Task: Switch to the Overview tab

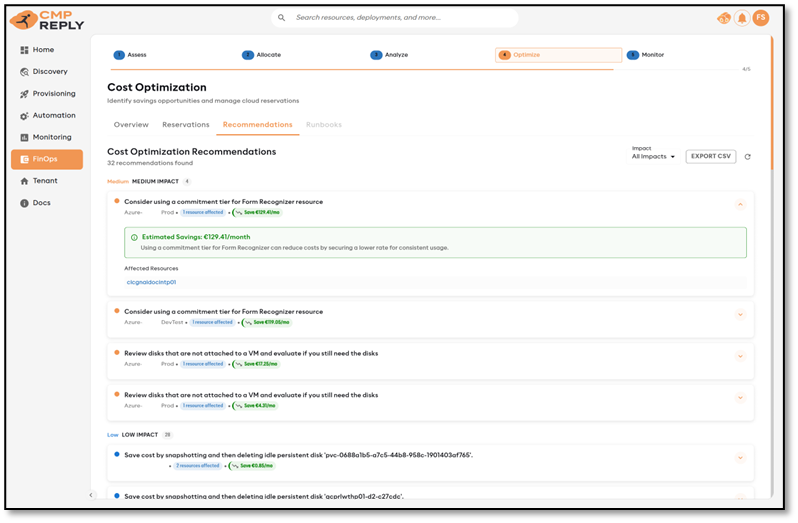Action: click(131, 125)
